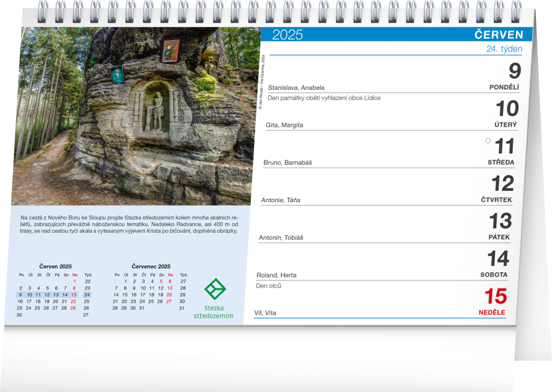Open the 24. týden week label

click(x=504, y=49)
